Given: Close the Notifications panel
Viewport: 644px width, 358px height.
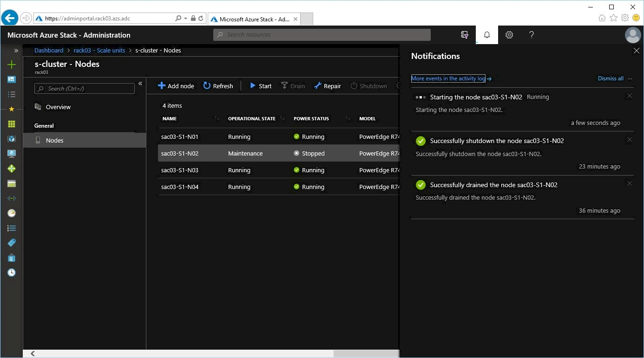Looking at the screenshot, I should click(637, 51).
